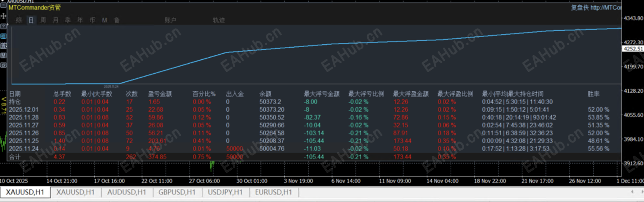The image size is (644, 202).
Task: Click profit amount 203.61
Action: 157,141
